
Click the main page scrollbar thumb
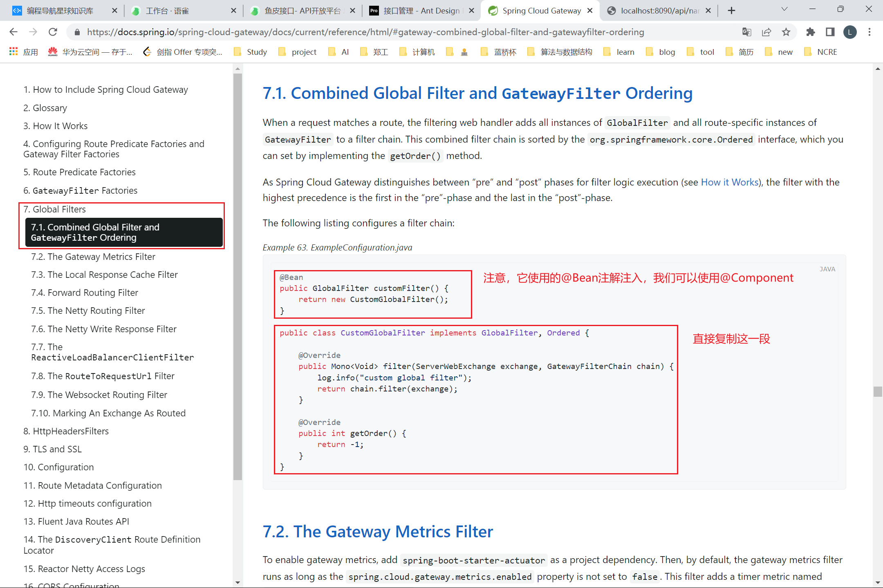click(877, 391)
